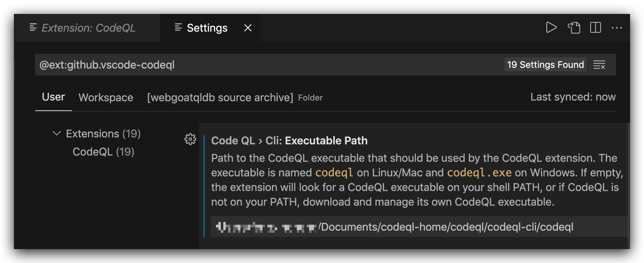This screenshot has width=644, height=263.
Task: Click the Executable Path setting title
Action: [289, 141]
